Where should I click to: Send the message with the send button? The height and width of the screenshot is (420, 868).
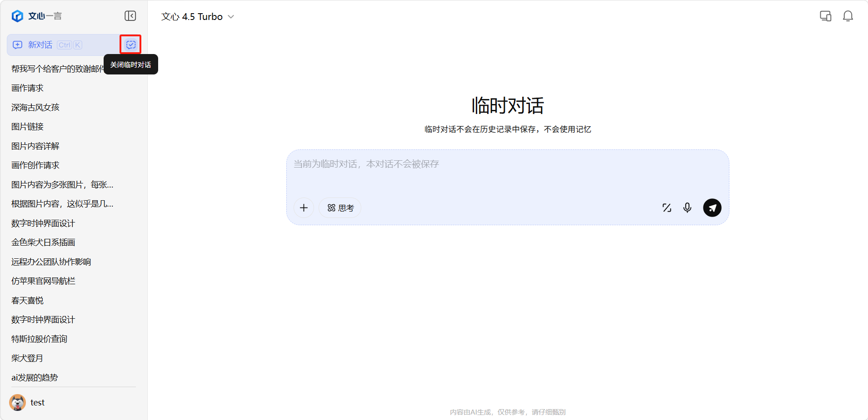[x=712, y=208]
